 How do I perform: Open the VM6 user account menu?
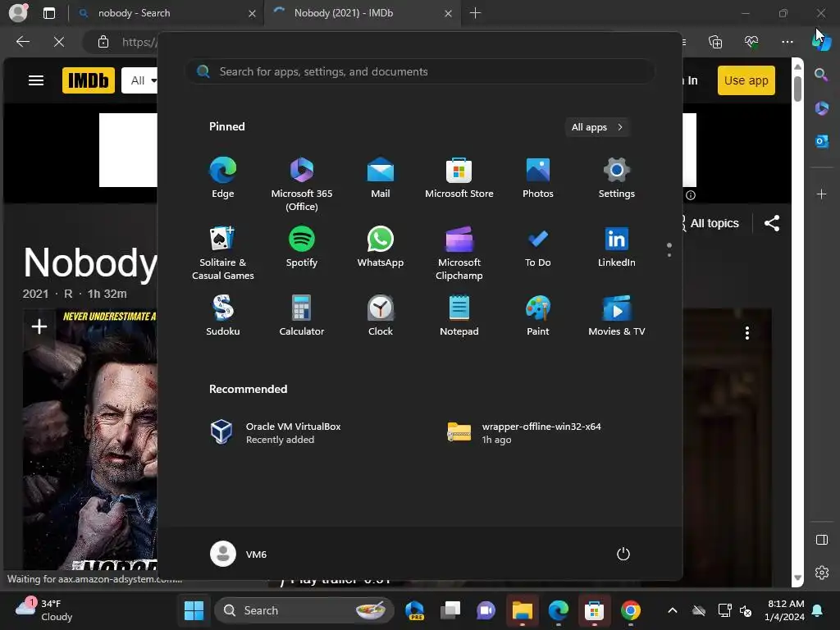(x=239, y=554)
